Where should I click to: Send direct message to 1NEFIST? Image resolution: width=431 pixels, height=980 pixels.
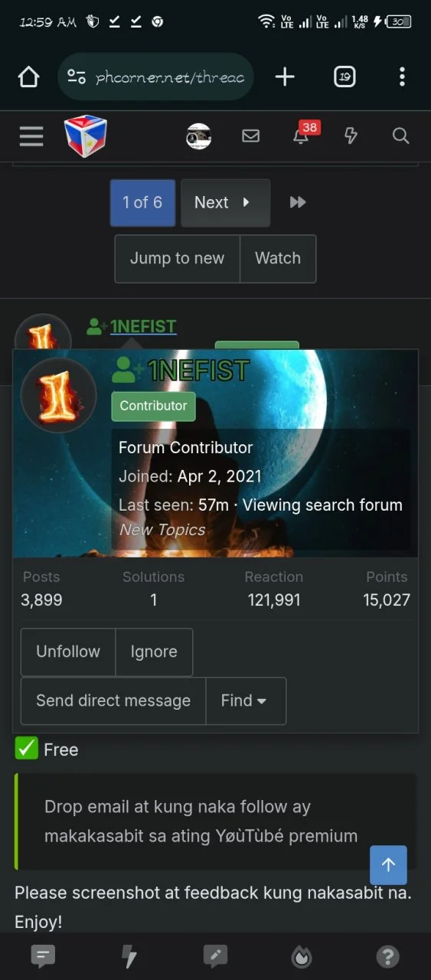point(113,701)
